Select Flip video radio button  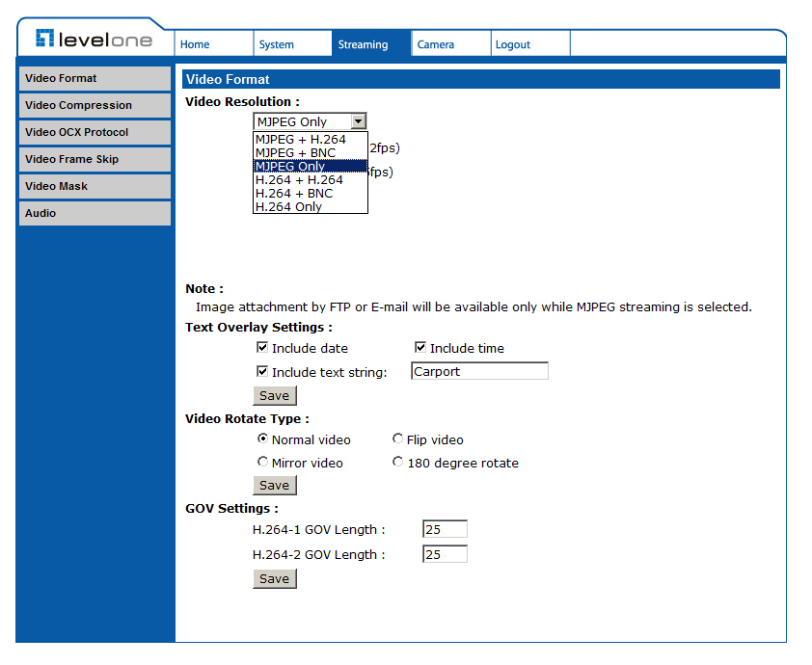pyautogui.click(x=397, y=439)
